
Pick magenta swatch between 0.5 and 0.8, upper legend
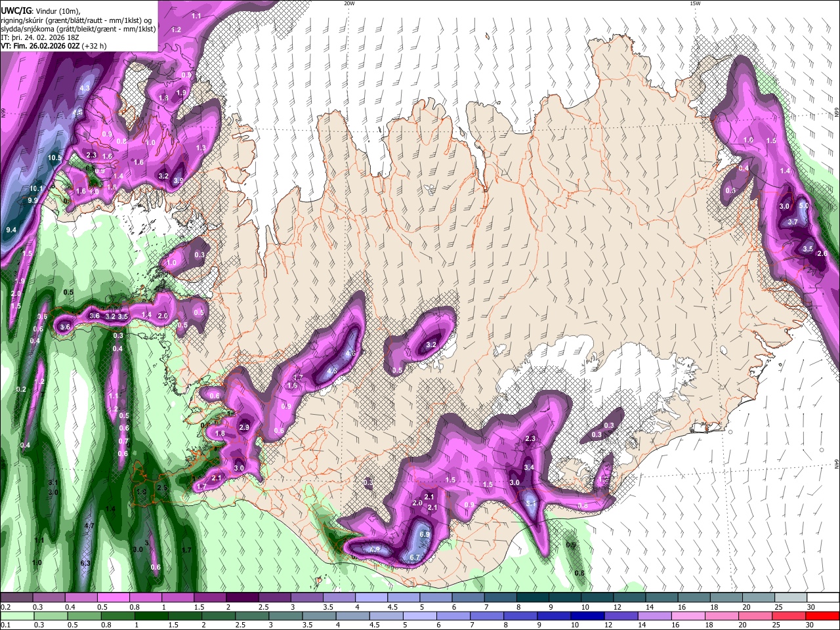[113, 597]
